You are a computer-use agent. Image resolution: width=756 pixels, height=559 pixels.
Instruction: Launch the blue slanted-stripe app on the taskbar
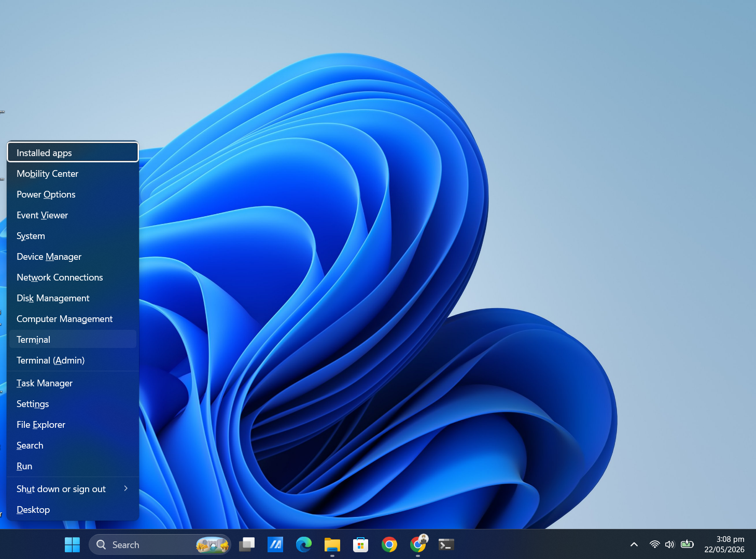(275, 544)
